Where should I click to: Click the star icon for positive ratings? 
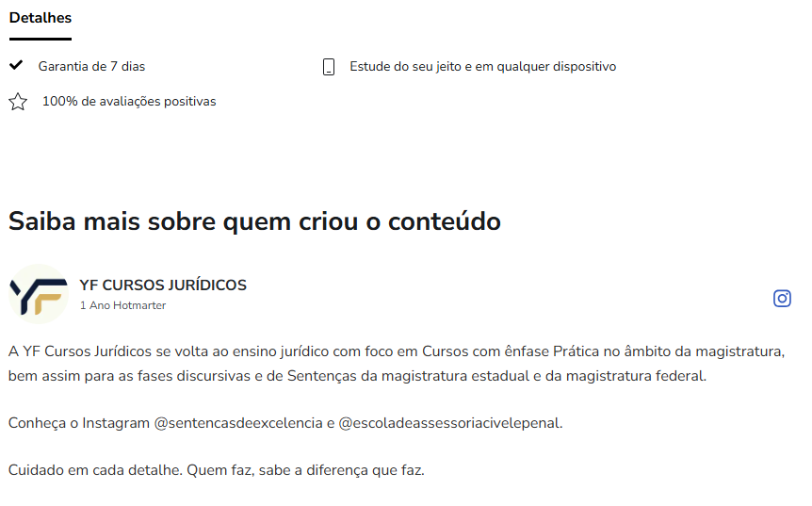point(18,102)
